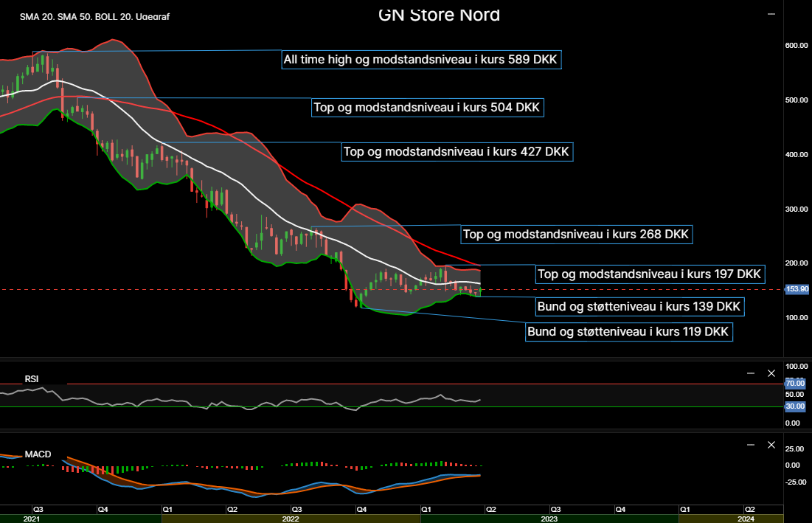Screen dimensions: 812x523
Task: Minimize the MACD indicator panel
Action: 751,445
